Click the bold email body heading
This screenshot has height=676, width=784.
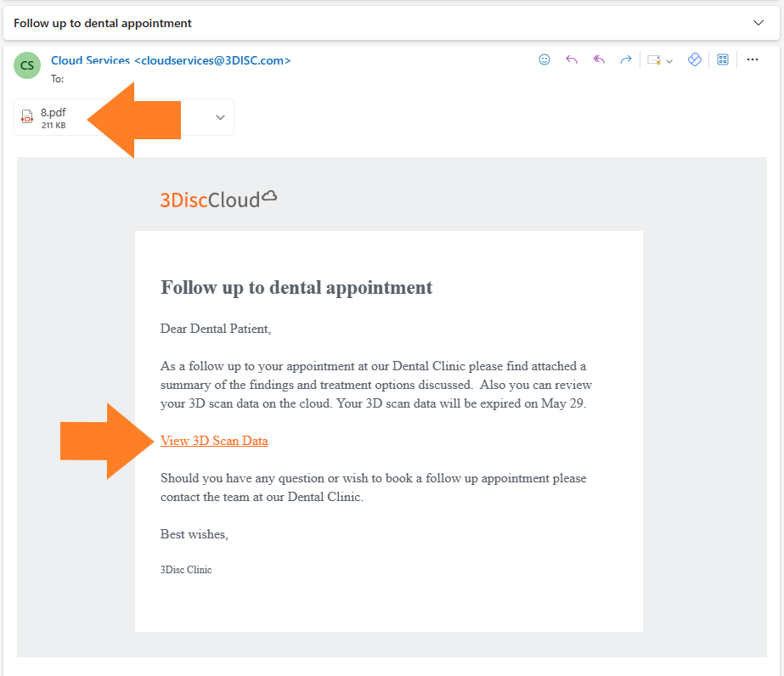tap(296, 288)
